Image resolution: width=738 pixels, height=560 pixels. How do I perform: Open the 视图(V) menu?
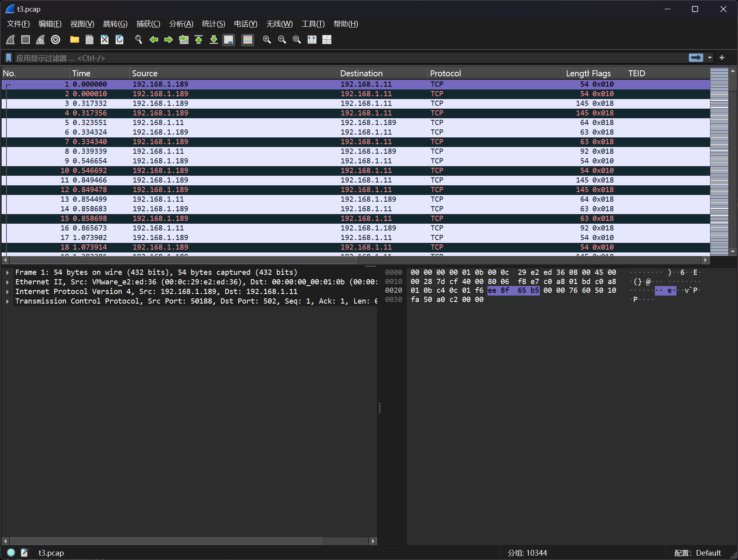coord(82,24)
